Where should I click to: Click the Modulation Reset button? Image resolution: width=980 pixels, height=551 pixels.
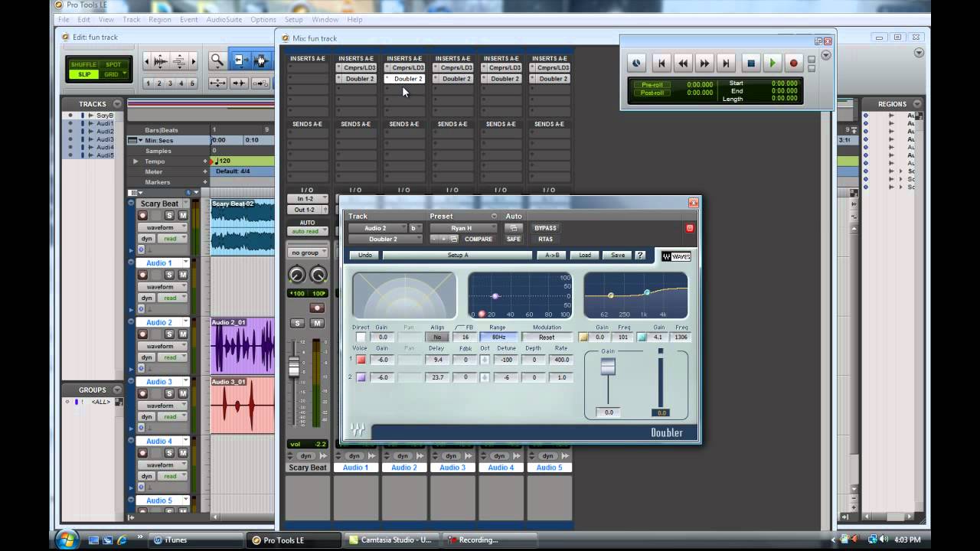pyautogui.click(x=547, y=337)
